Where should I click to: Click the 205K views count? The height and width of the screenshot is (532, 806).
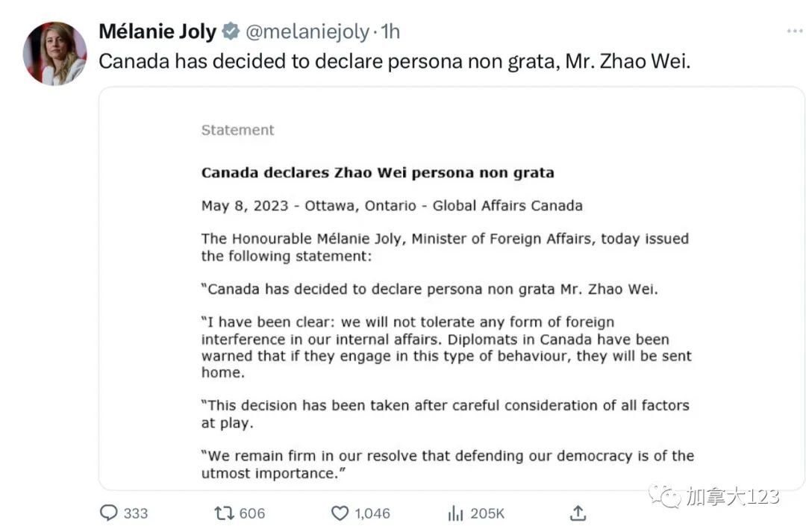(487, 513)
